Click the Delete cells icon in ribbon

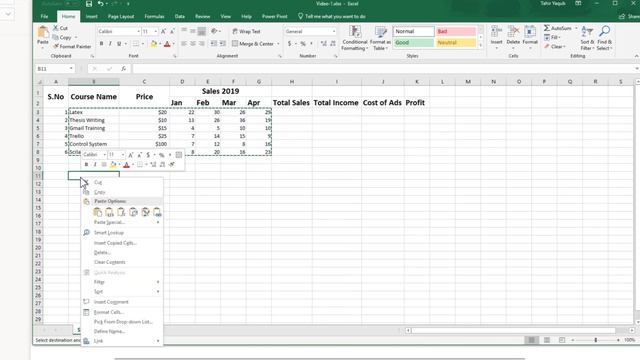(x=513, y=32)
